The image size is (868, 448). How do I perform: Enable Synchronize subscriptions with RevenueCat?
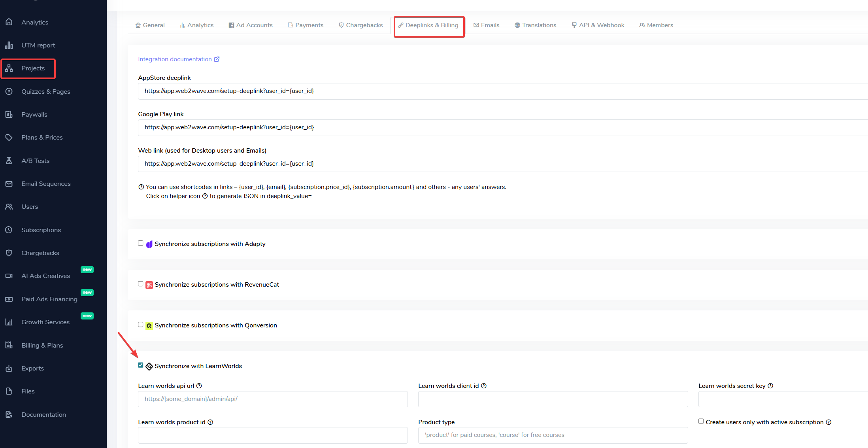coord(140,284)
